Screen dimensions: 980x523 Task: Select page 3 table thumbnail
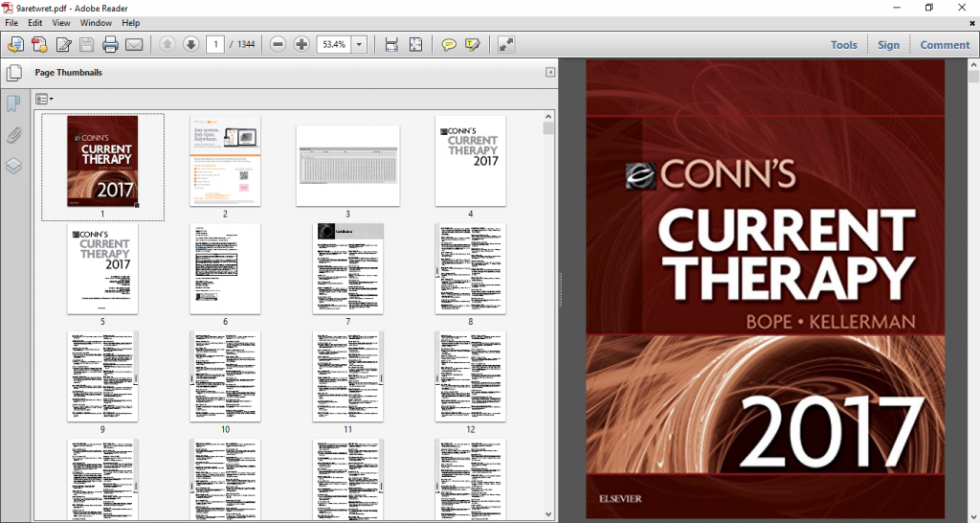347,166
